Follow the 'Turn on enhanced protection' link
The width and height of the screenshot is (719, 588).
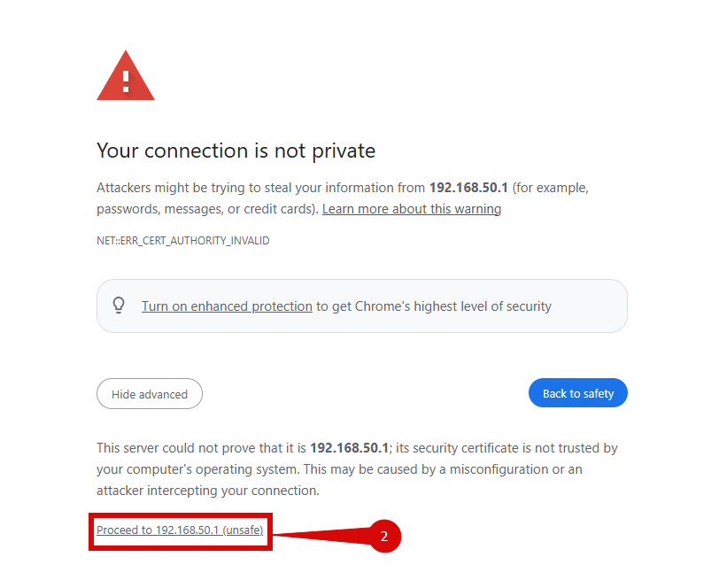pos(227,306)
